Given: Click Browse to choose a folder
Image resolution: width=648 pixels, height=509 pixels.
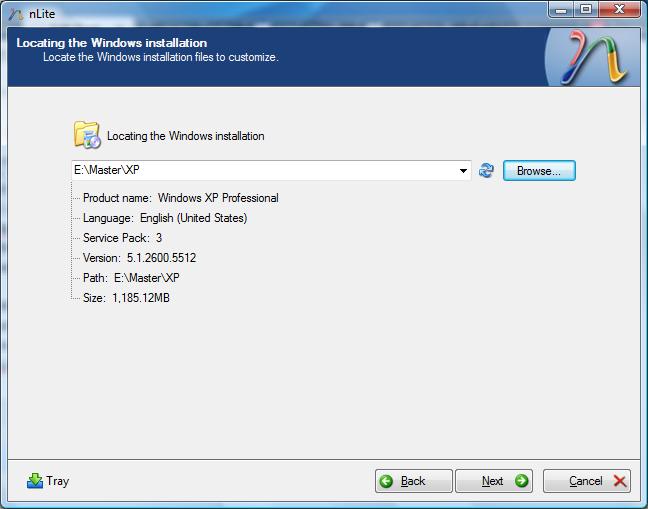Looking at the screenshot, I should pos(539,171).
